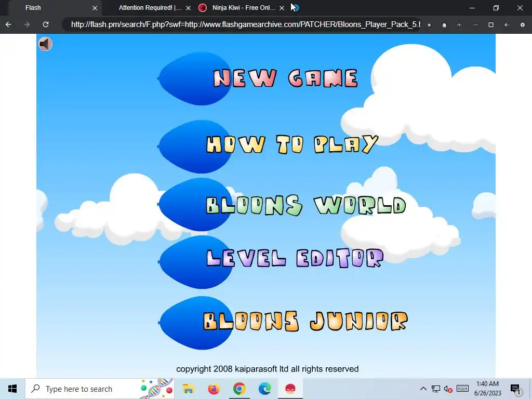Go back to the previous page

pos(8,24)
